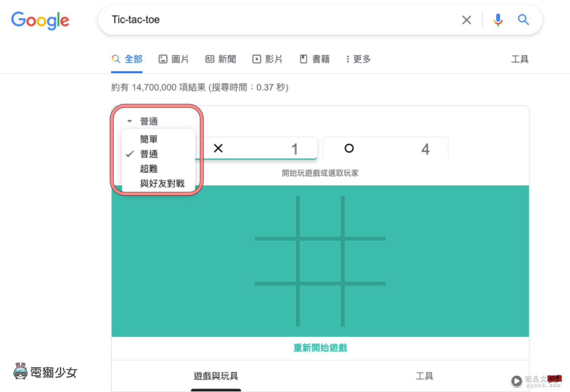Open the 工具 button beside the search tabs
Image resolution: width=570 pixels, height=392 pixels.
point(520,59)
